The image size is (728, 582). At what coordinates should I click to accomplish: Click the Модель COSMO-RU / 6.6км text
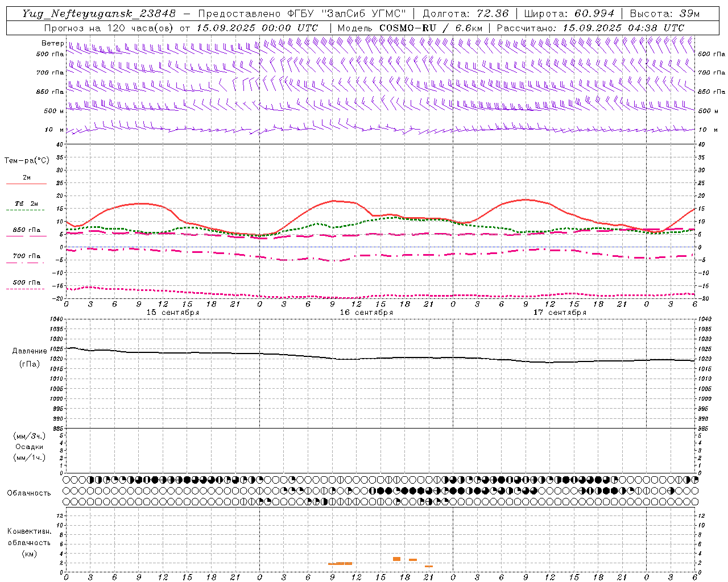pyautogui.click(x=410, y=28)
